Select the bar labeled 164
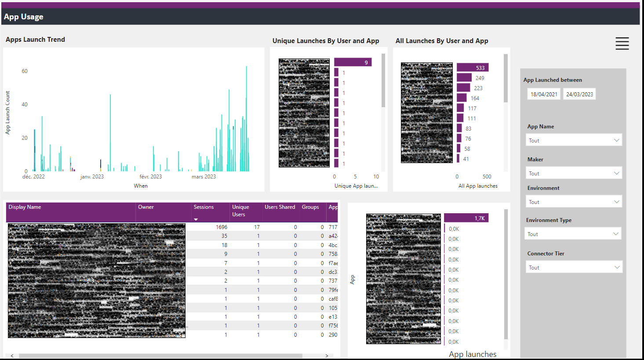 pyautogui.click(x=462, y=98)
